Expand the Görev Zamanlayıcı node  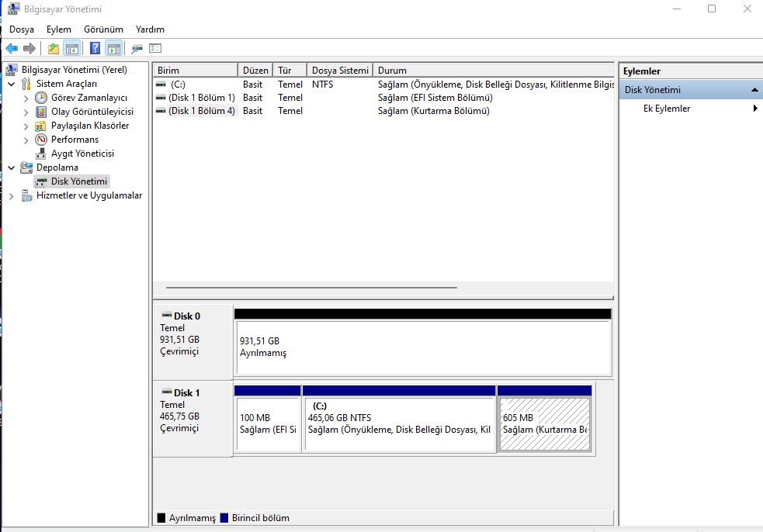coord(26,98)
